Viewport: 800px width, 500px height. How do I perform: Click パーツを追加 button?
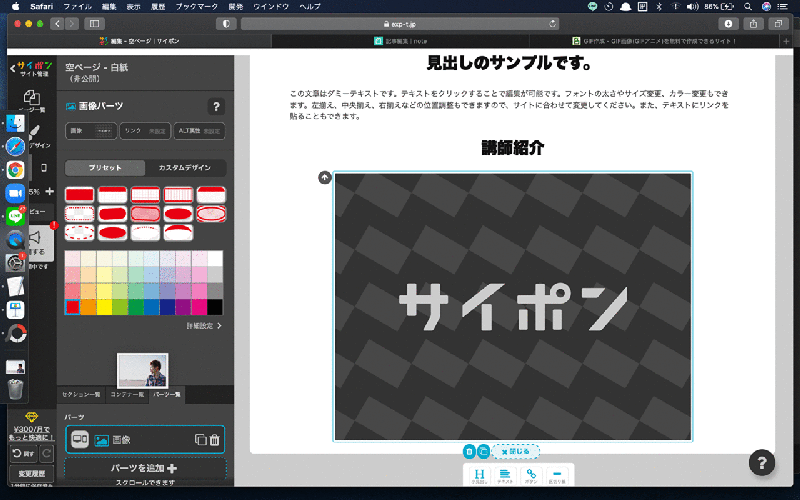click(145, 468)
